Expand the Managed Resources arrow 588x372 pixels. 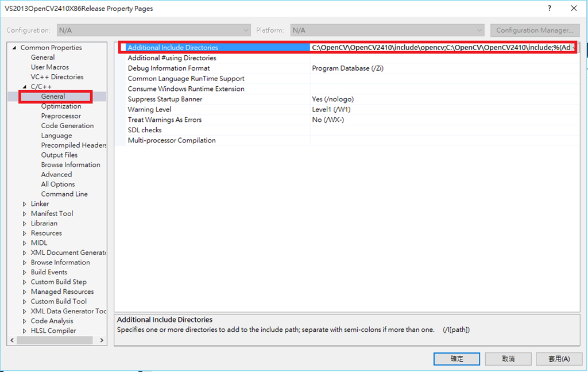(25, 292)
